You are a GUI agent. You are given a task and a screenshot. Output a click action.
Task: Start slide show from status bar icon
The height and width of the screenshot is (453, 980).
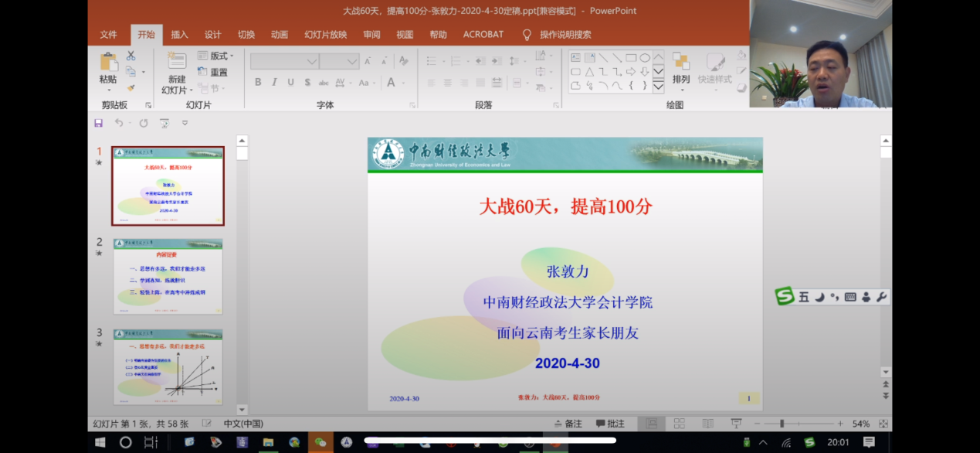click(x=736, y=424)
